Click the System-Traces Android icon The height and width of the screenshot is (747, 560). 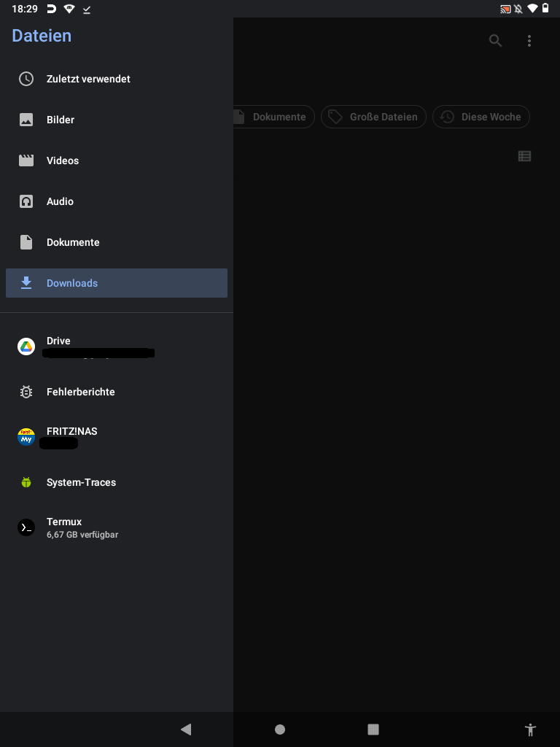click(26, 482)
